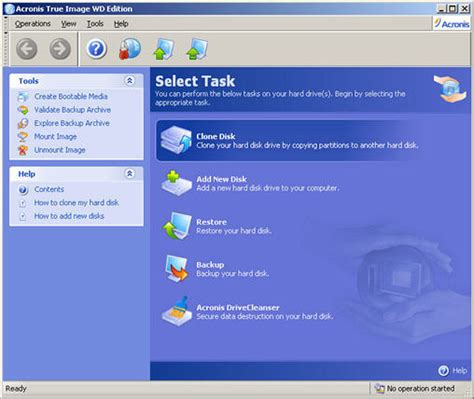Click the Unmount Image link

(x=60, y=150)
